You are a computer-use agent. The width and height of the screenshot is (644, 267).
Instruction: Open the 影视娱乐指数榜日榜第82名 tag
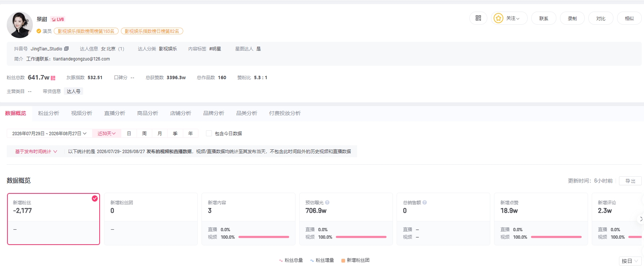pyautogui.click(x=152, y=31)
